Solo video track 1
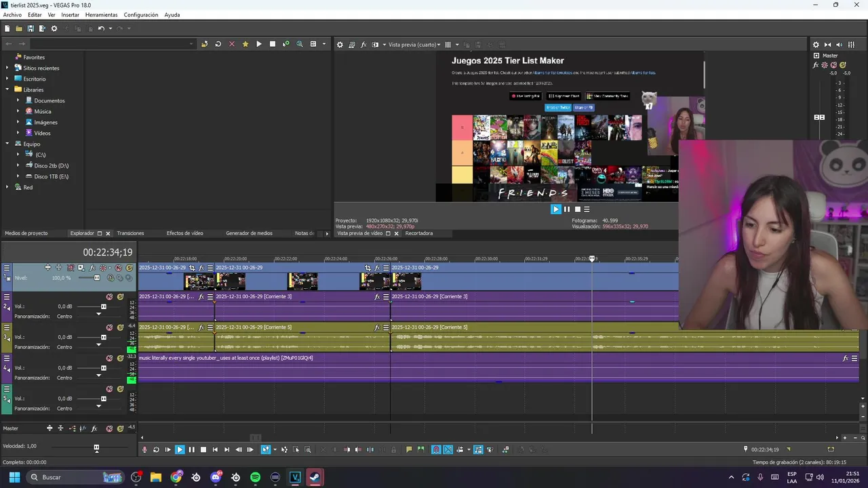Image resolution: width=868 pixels, height=488 pixels. (x=129, y=268)
